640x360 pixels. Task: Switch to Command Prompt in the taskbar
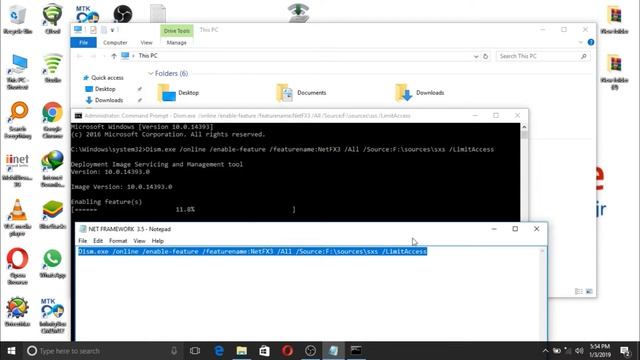356,351
